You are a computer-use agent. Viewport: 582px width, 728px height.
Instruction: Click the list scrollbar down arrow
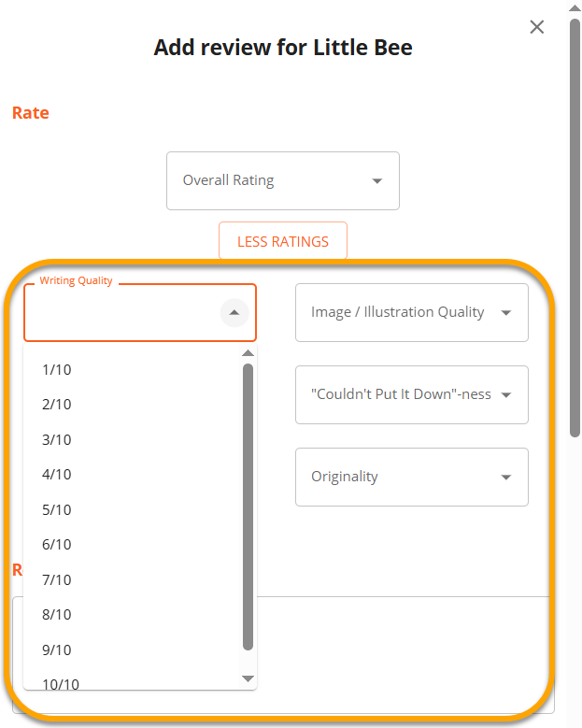pos(248,678)
